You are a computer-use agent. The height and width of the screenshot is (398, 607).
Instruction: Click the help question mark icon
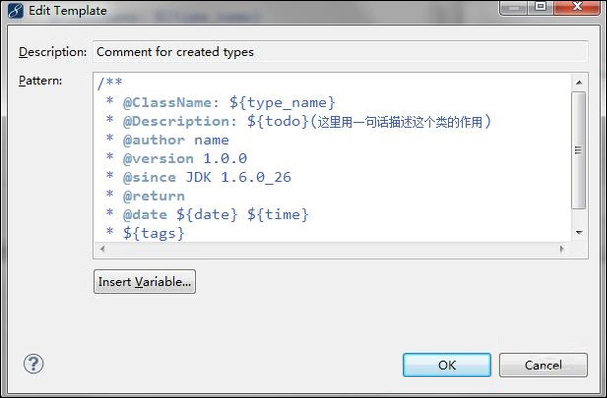[34, 364]
